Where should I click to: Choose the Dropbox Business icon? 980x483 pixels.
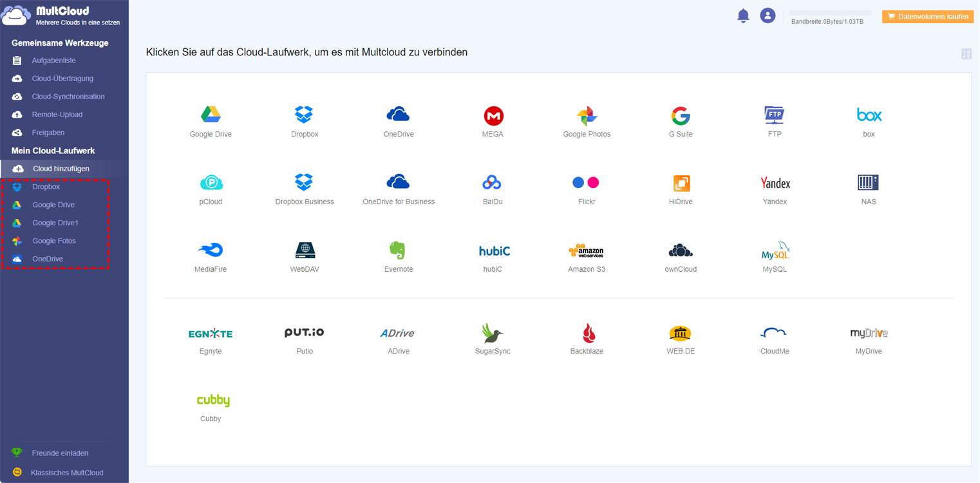[x=304, y=182]
